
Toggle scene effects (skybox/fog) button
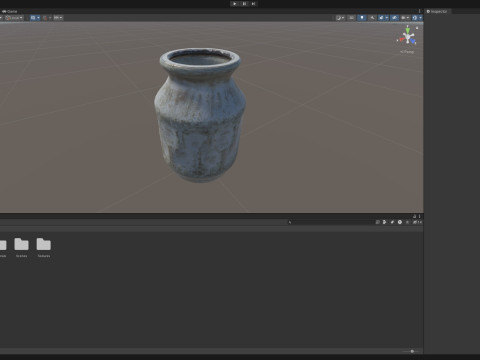[x=381, y=18]
